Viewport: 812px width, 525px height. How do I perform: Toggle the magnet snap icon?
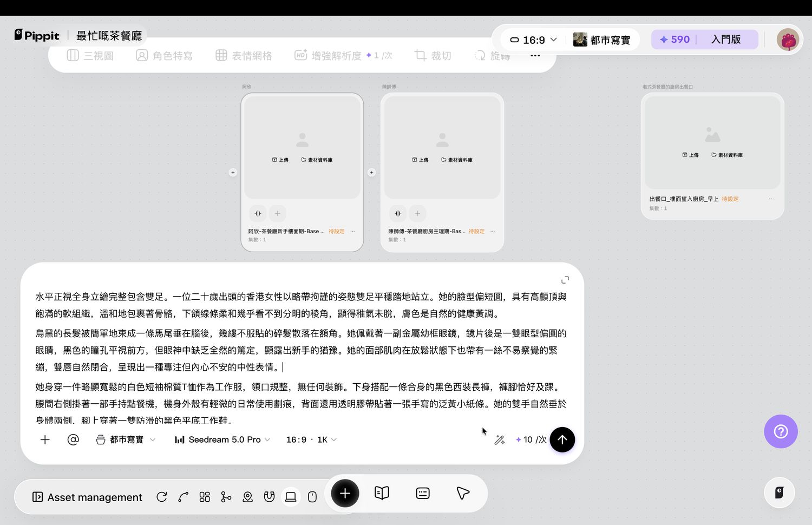pos(269,497)
